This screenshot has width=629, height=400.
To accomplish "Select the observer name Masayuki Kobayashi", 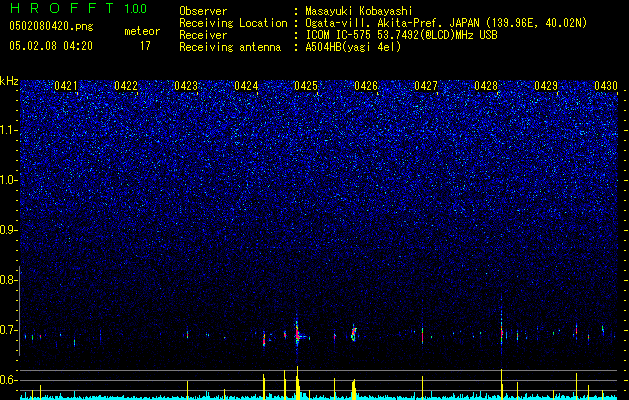I will coord(359,11).
